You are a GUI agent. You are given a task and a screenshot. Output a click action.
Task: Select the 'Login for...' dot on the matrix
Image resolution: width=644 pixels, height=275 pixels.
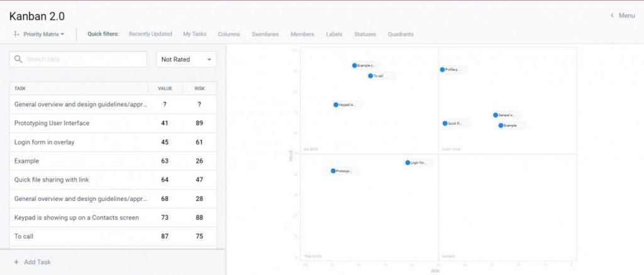point(408,163)
